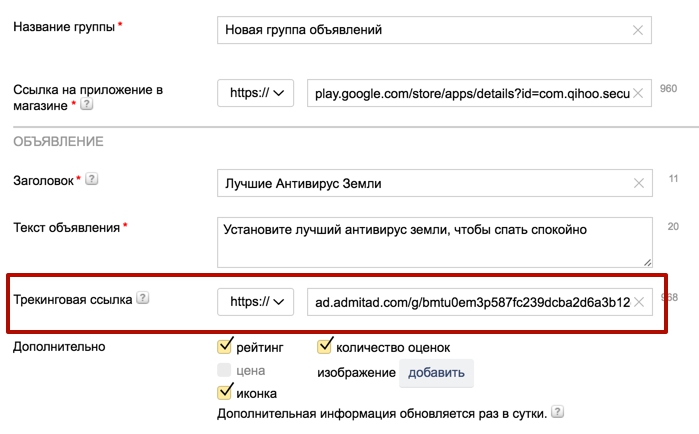Click the greyed-out цена checkbox
Screen dimensions: 699x434
pyautogui.click(x=225, y=370)
